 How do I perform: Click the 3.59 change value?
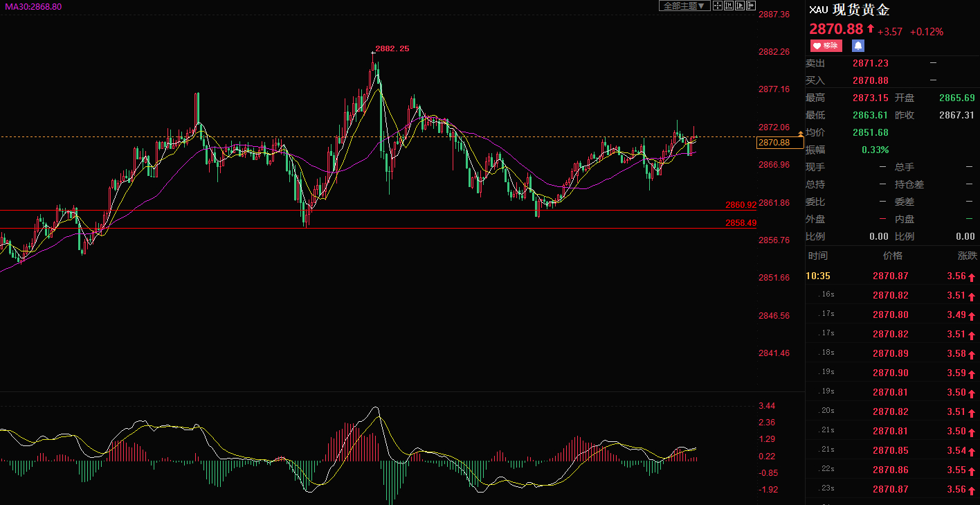point(956,373)
